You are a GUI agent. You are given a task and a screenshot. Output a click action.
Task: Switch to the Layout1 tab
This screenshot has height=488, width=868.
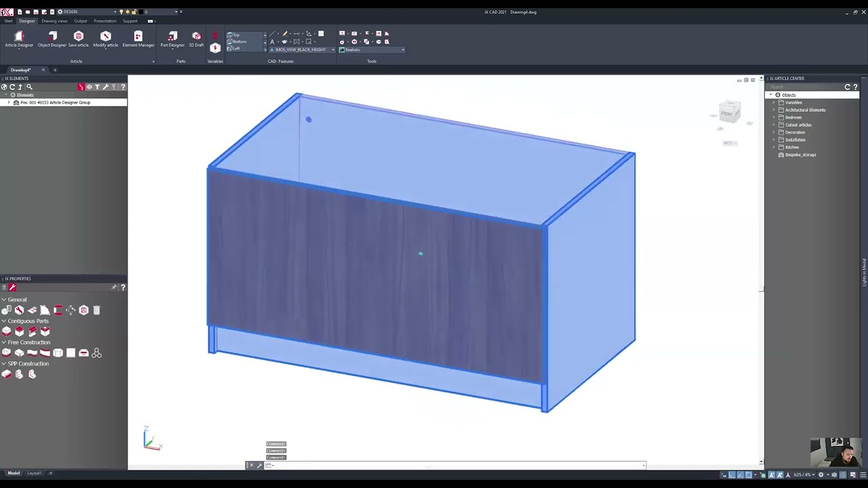(x=34, y=473)
